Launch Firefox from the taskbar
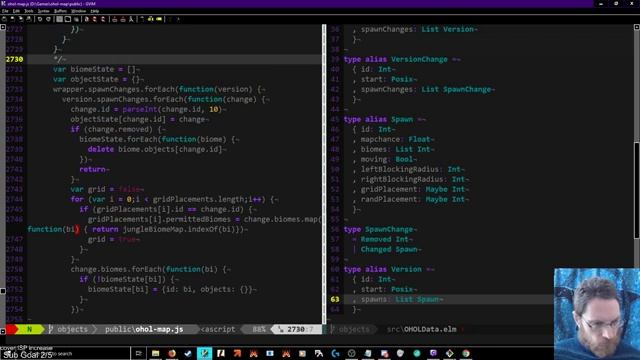 (172, 353)
